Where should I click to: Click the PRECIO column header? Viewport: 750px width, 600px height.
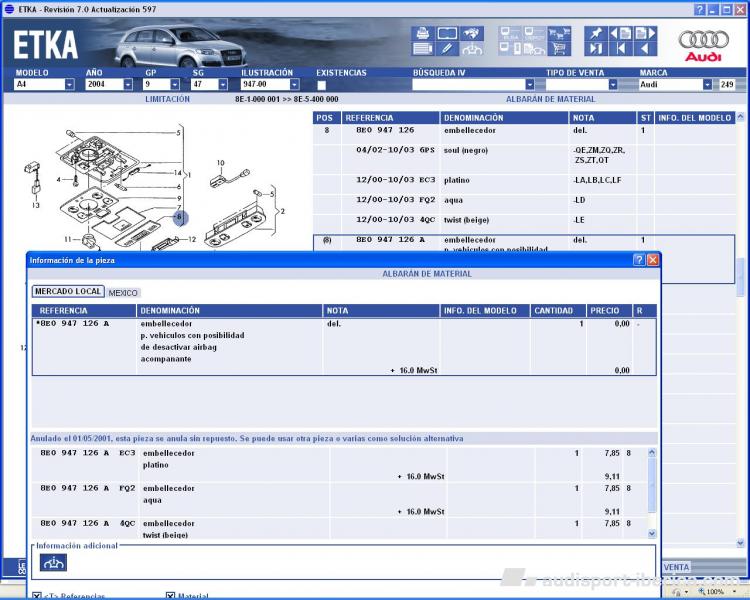[x=609, y=311]
